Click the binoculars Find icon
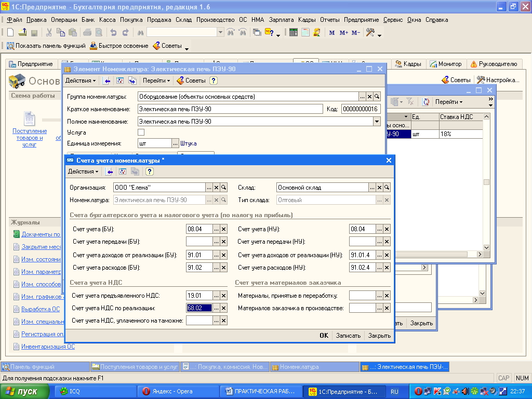532x399 pixels. [140, 33]
